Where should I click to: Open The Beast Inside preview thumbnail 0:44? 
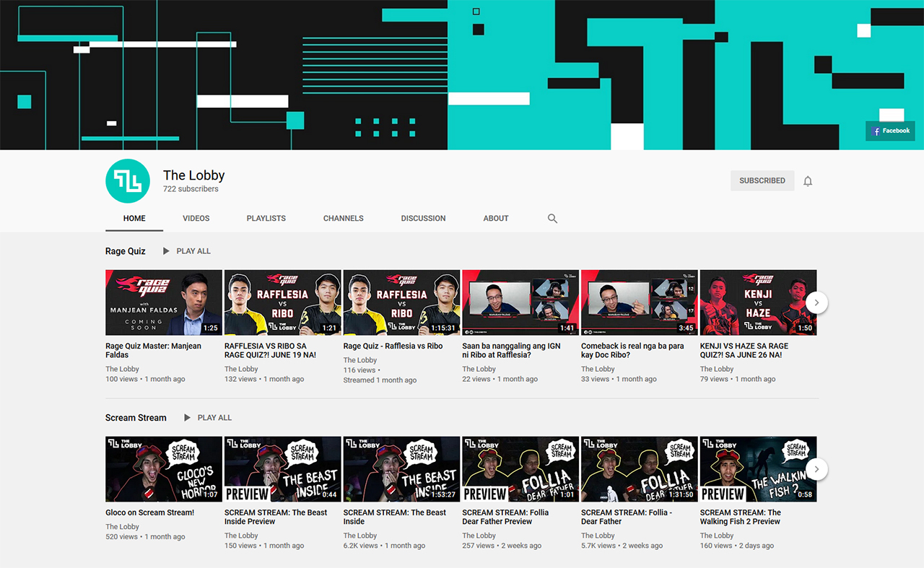pyautogui.click(x=283, y=469)
